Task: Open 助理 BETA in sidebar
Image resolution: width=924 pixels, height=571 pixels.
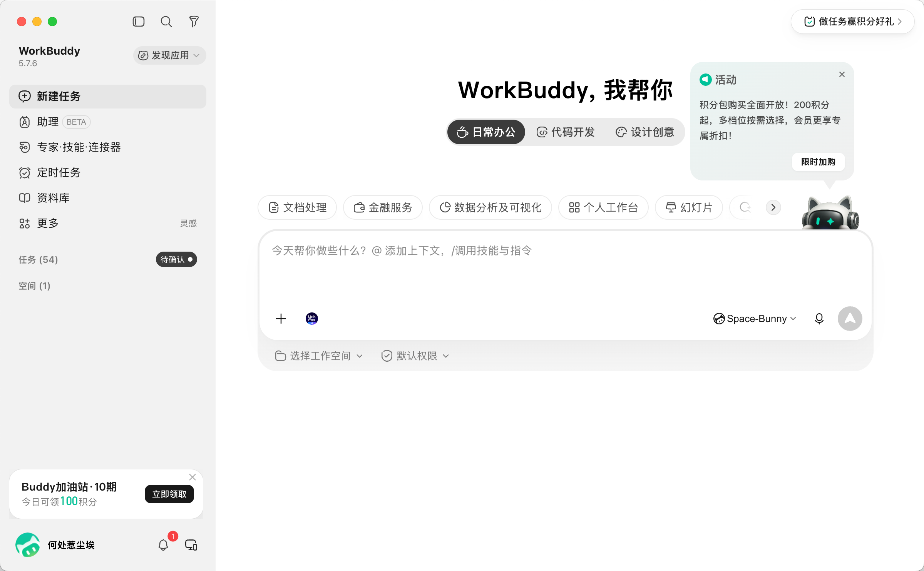Action: point(108,122)
